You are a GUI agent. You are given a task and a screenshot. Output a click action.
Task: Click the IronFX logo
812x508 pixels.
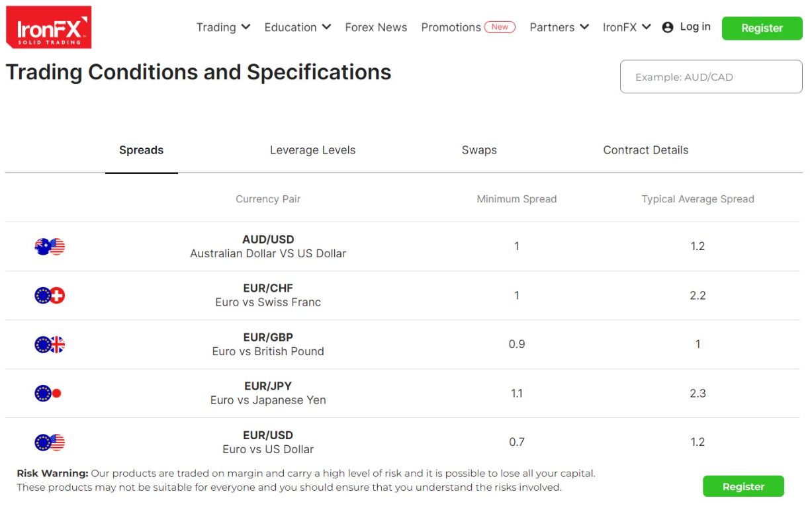[x=48, y=27]
